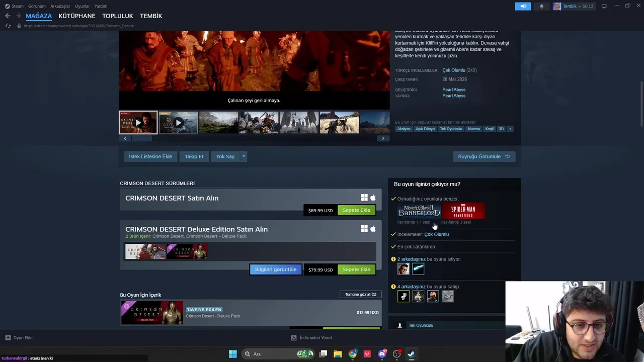644x362 pixels.
Task: Click İstek Listesine Ekle button
Action: click(x=150, y=156)
